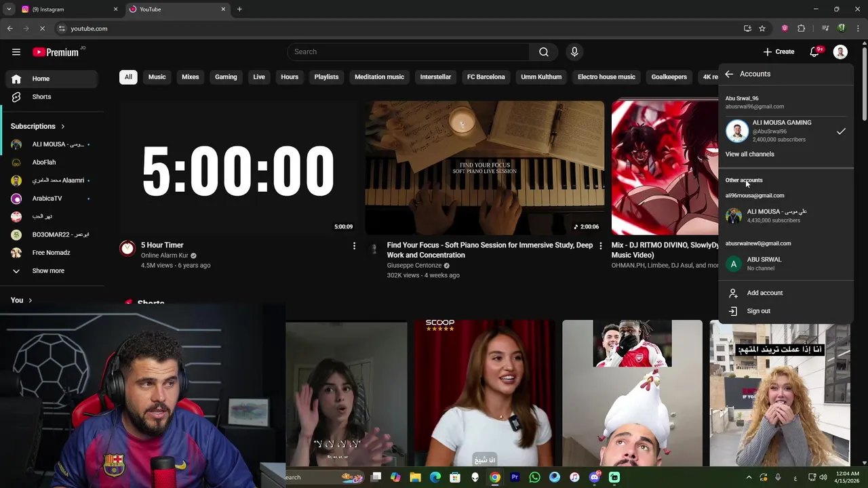Reload the page in the browser toolbar
868x488 pixels.
42,28
